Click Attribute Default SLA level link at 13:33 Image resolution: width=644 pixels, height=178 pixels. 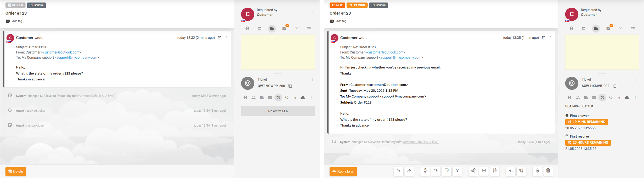coord(97,96)
